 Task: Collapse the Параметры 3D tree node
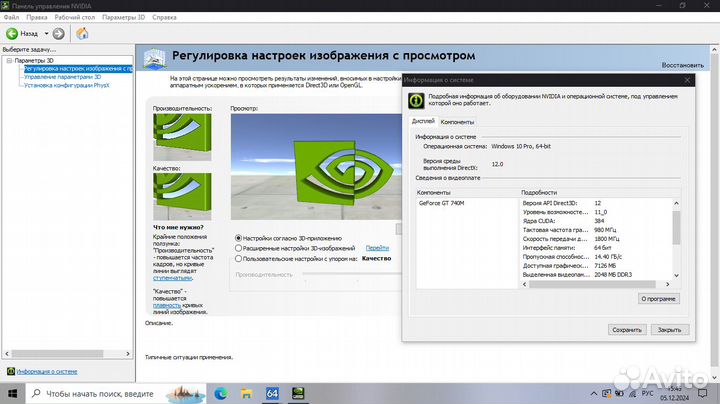tap(9, 60)
